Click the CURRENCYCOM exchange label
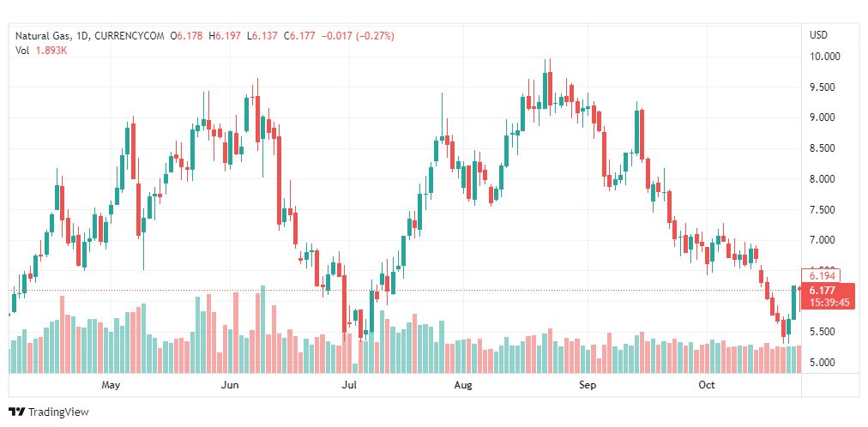Image resolution: width=868 pixels, height=427 pixels. 129,36
